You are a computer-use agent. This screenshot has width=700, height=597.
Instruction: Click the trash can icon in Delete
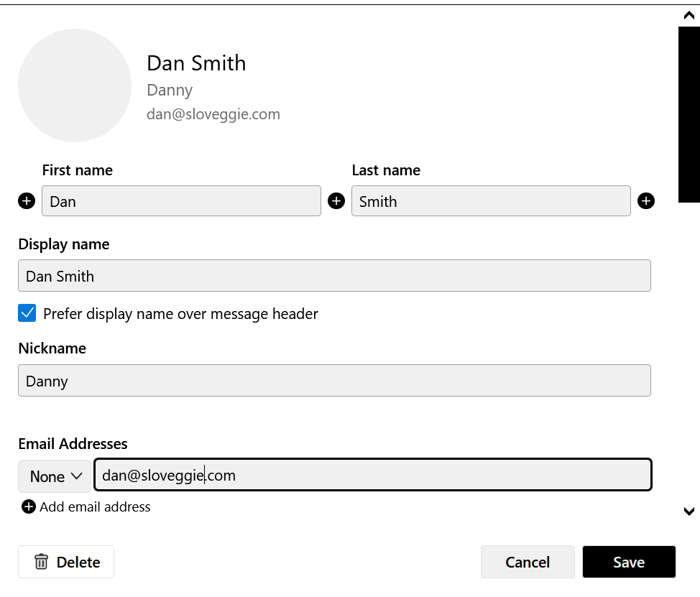(41, 562)
